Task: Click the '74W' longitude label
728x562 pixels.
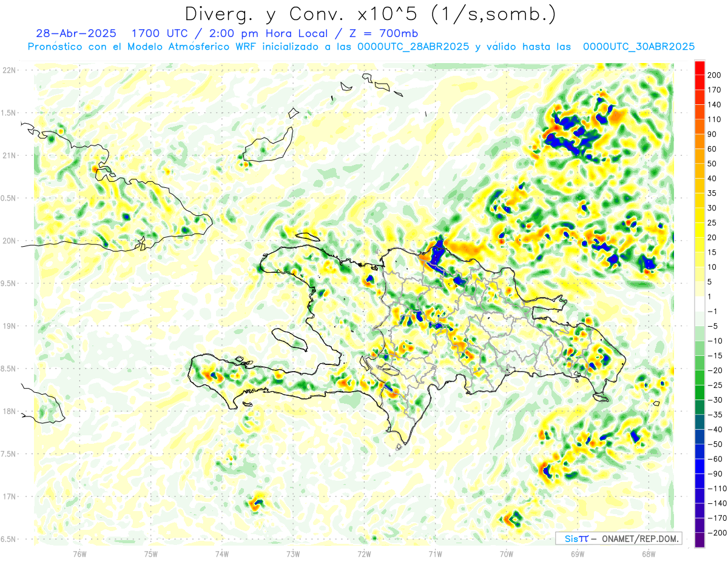Action: 222,554
